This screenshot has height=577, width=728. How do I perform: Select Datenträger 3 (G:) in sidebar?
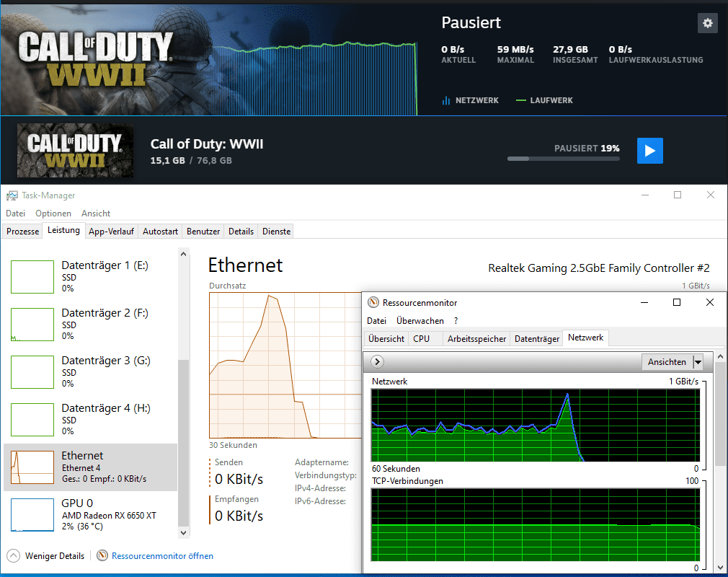point(91,372)
